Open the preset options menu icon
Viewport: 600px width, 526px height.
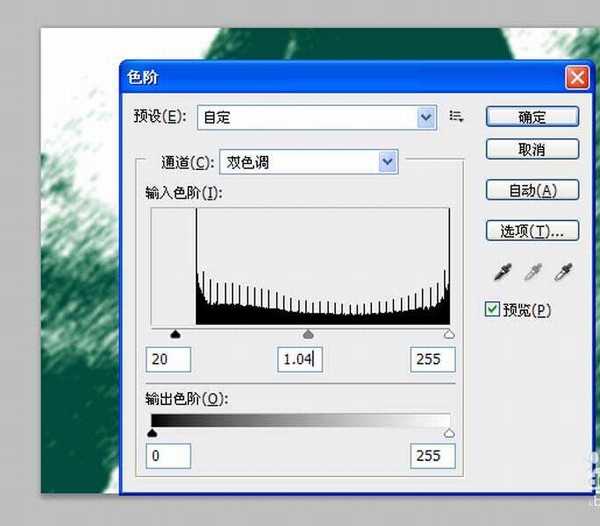pyautogui.click(x=456, y=117)
